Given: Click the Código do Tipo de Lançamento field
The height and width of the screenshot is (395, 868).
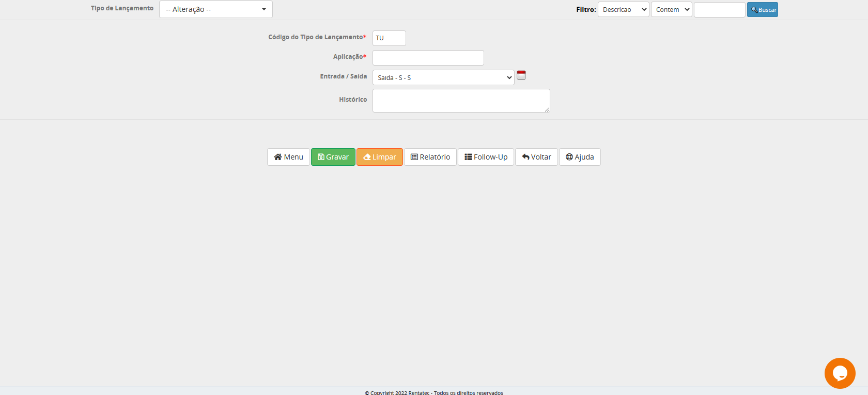Looking at the screenshot, I should [x=389, y=38].
